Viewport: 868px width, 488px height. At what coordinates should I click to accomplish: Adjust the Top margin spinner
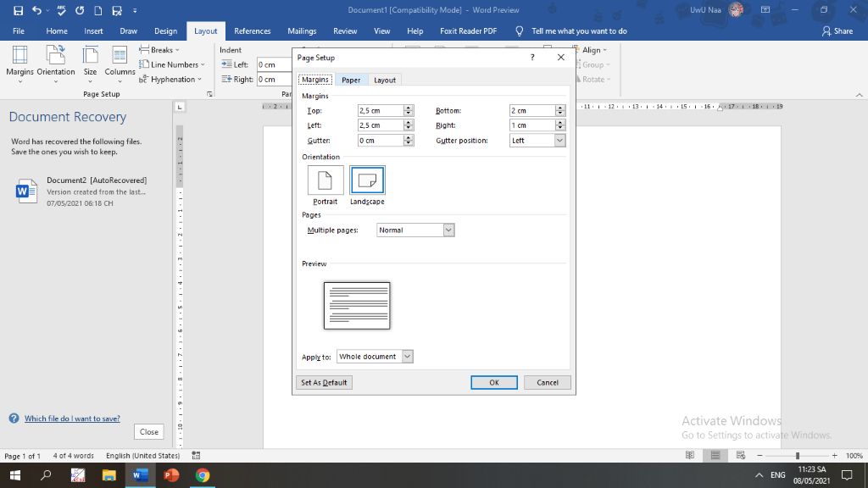coord(409,111)
